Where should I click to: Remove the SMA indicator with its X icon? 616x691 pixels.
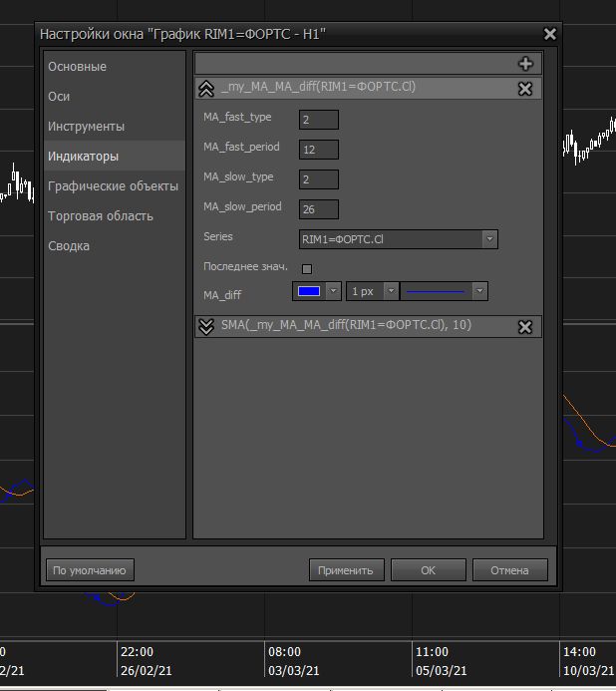pos(526,327)
